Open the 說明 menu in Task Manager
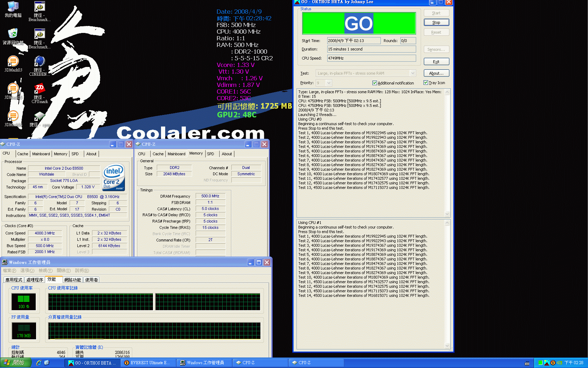The image size is (588, 368). click(x=82, y=271)
